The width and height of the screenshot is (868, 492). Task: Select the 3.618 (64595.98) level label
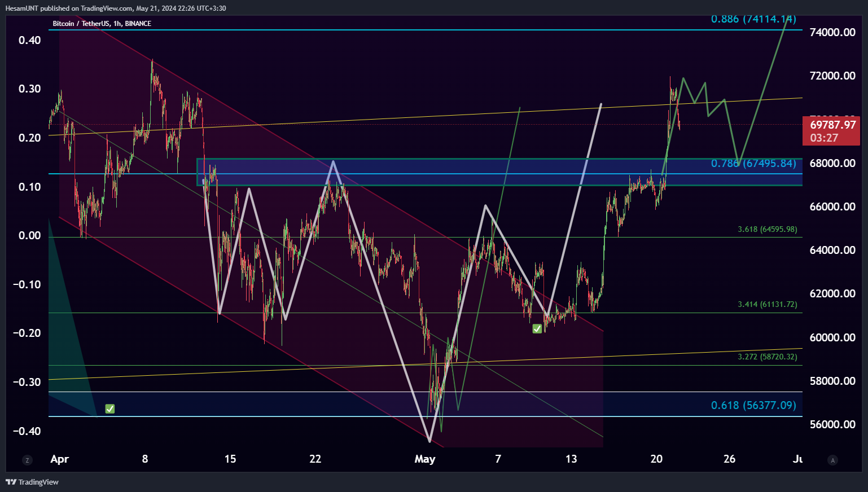pyautogui.click(x=768, y=229)
